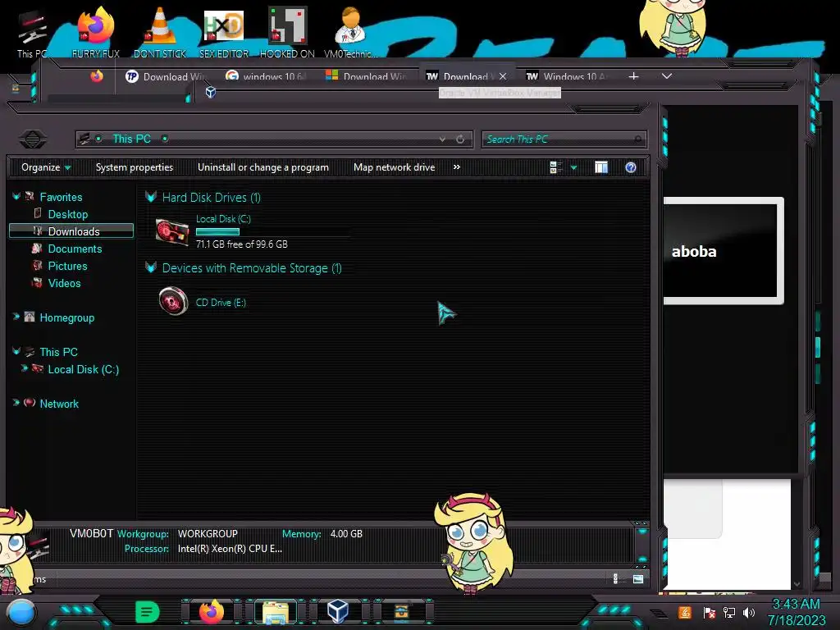Switch to first 'Download Win' tab
840x630 pixels.
(x=166, y=76)
